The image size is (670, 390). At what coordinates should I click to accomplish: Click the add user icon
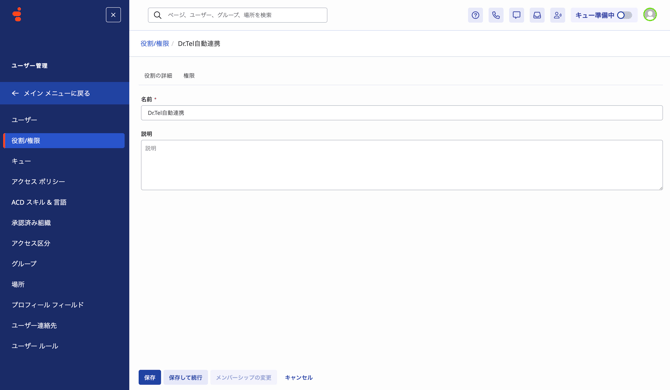(x=558, y=15)
